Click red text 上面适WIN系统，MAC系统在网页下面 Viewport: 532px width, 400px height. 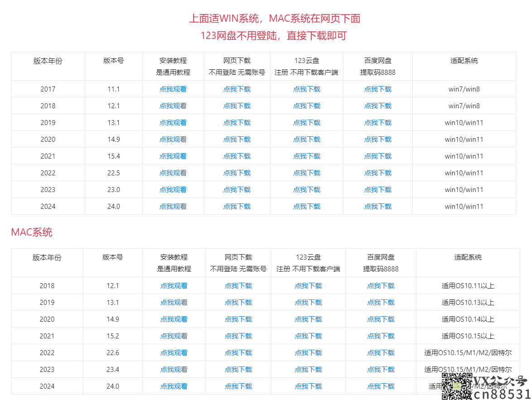click(275, 18)
